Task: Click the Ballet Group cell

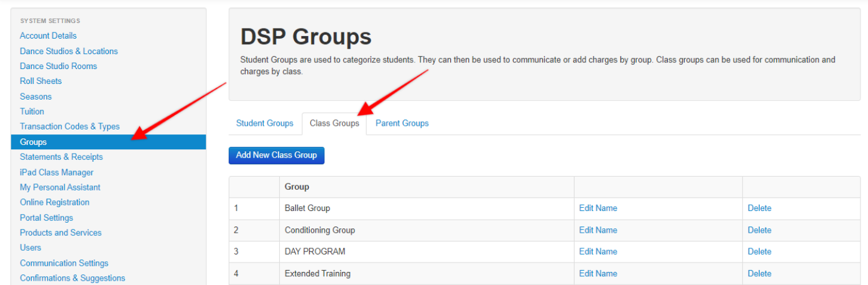Action: [427, 208]
